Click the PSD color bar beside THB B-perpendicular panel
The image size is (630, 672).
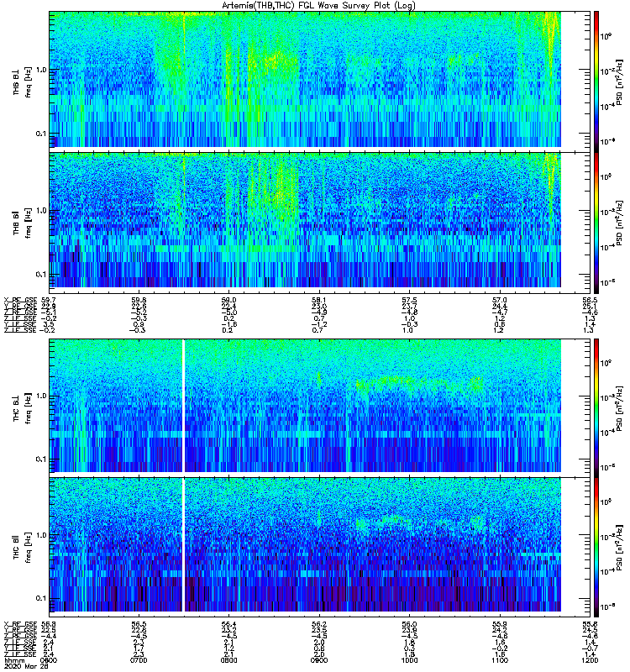(596, 81)
